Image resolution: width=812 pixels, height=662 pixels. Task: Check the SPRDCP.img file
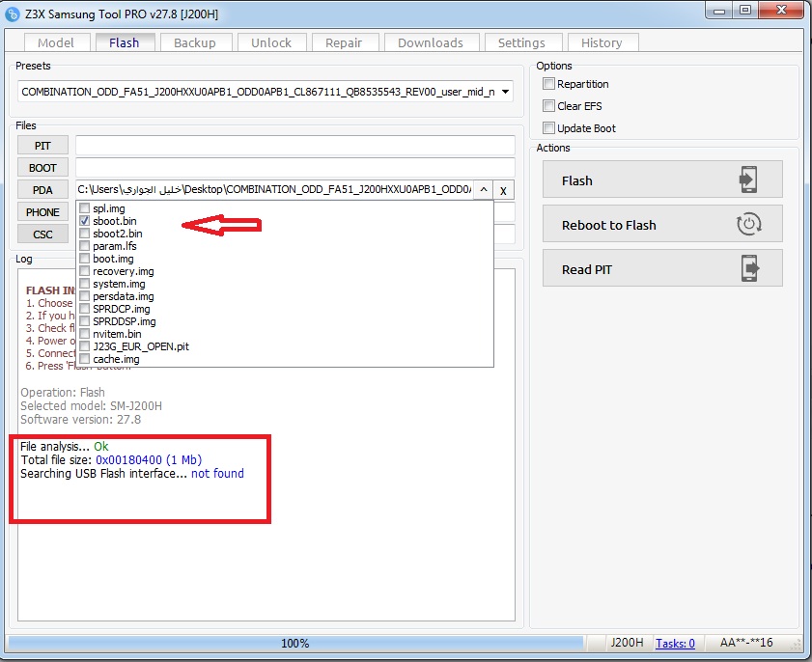[84, 309]
